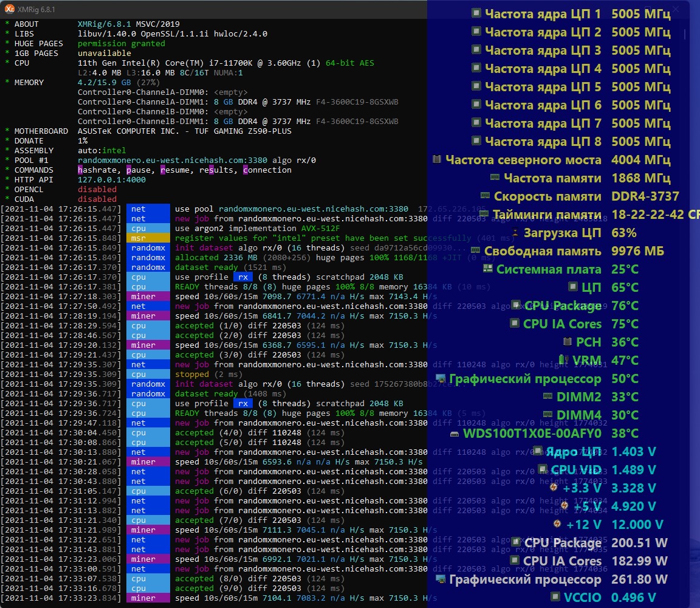Click the '1868 МГц' memory frequency value
700x608 pixels.
point(640,178)
